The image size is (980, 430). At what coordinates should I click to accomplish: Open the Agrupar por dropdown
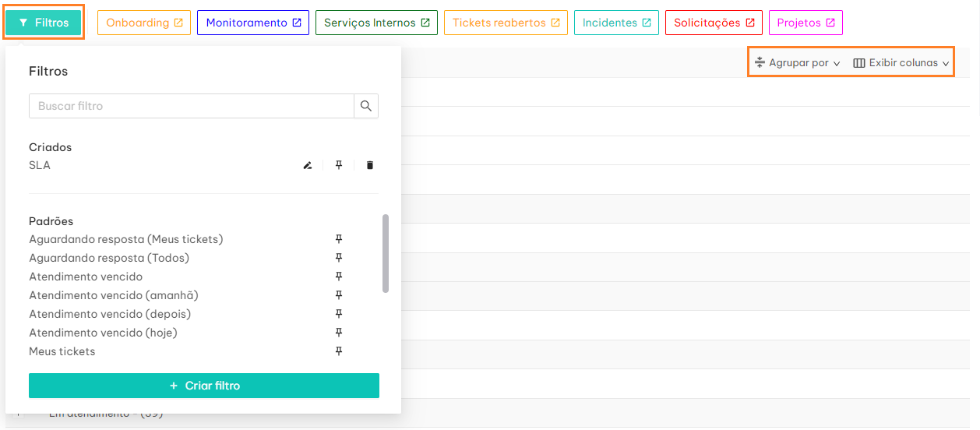(798, 63)
